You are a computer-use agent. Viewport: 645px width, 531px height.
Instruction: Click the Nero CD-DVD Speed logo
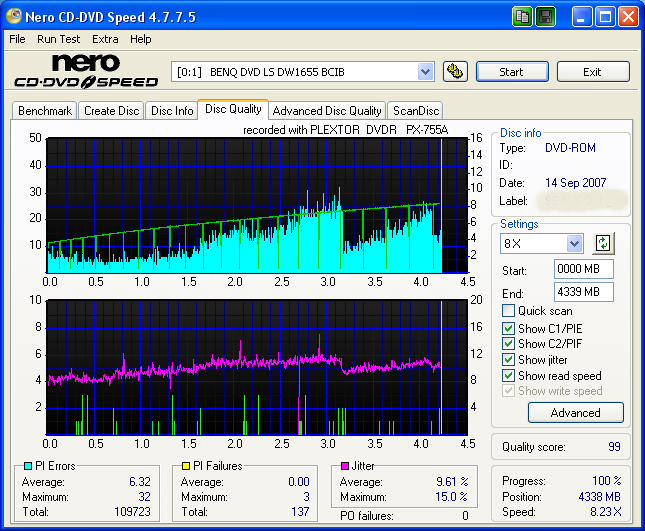pyautogui.click(x=86, y=71)
